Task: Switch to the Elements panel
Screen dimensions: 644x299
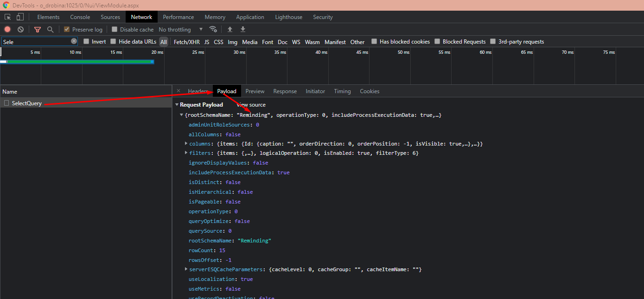Action: click(x=48, y=17)
